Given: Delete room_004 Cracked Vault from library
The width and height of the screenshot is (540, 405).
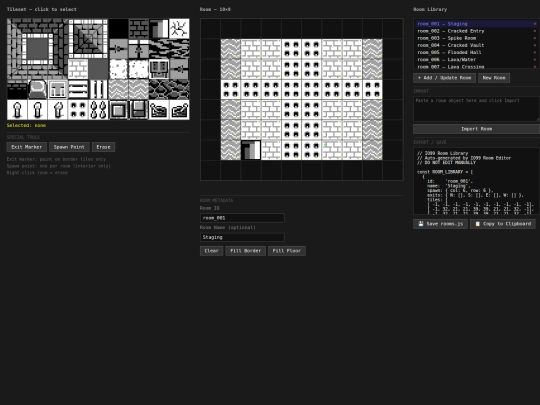Looking at the screenshot, I should 535,45.
